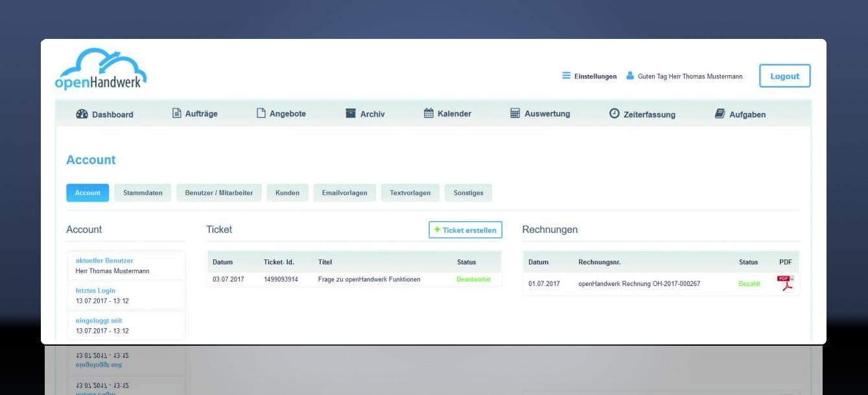This screenshot has width=868, height=395.
Task: Click the Auswertung table icon
Action: (515, 114)
